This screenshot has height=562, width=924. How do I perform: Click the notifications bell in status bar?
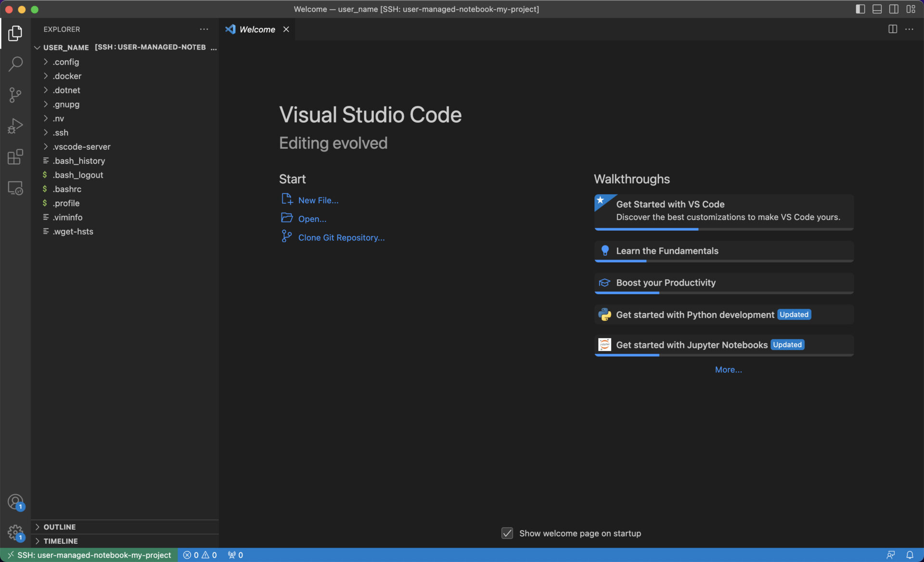[910, 555]
